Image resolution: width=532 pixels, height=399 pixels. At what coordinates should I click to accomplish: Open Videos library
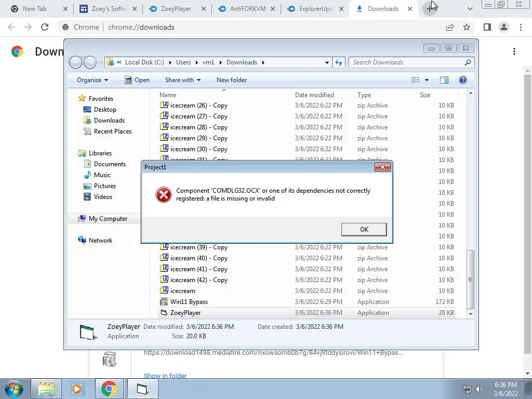coord(103,197)
